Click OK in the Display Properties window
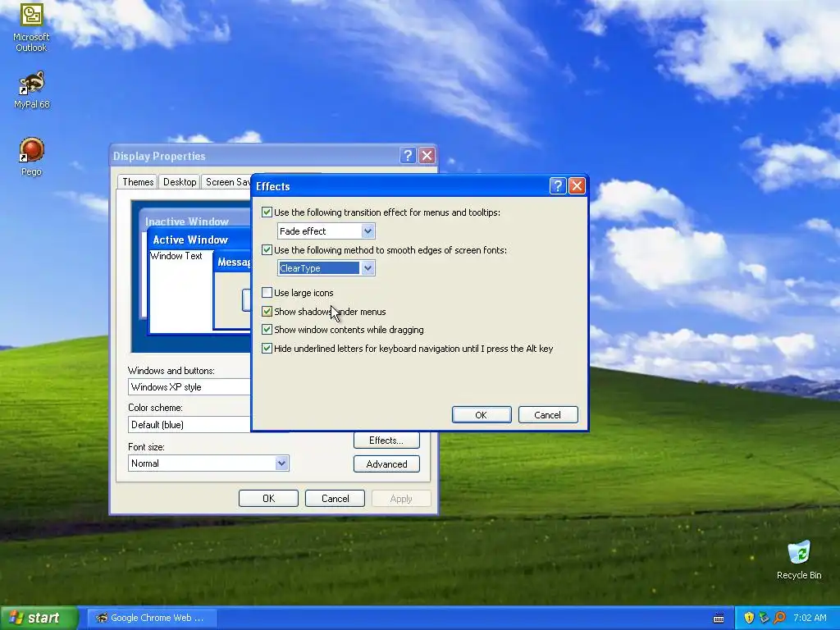 (268, 498)
